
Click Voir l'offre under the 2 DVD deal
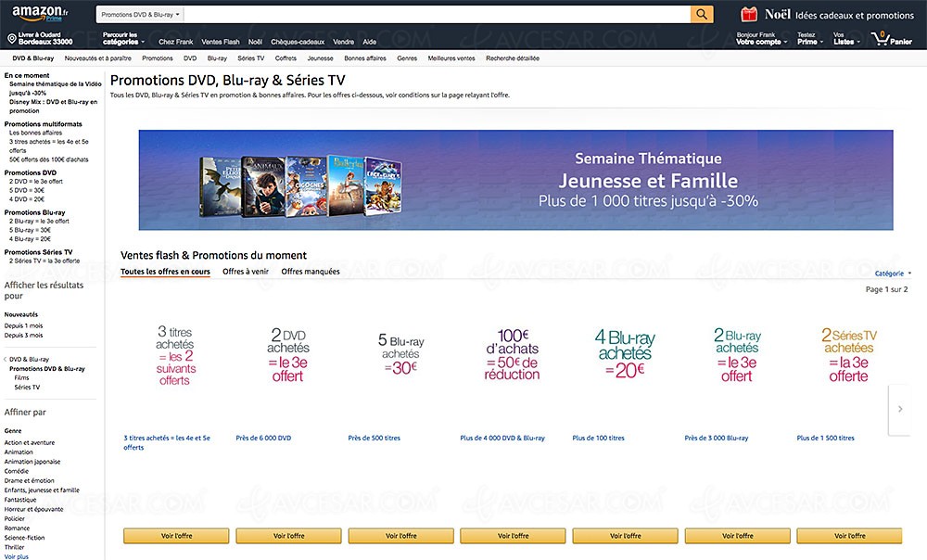287,535
